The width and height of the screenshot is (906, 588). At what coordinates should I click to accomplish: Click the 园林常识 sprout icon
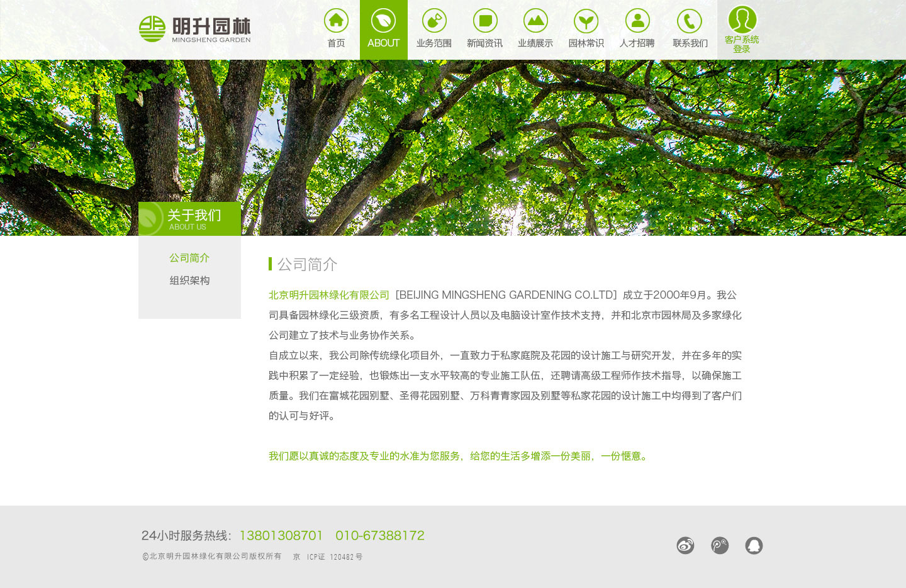coord(586,21)
